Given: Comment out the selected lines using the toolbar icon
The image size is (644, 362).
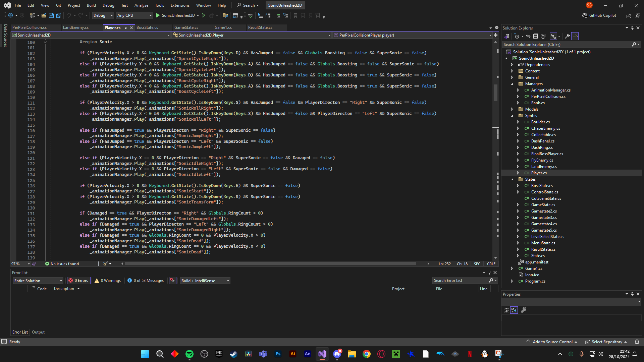Looking at the screenshot, I should [278, 15].
